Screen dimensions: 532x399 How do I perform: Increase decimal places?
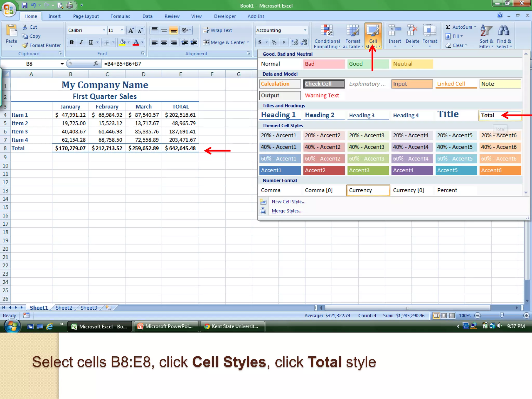[295, 42]
